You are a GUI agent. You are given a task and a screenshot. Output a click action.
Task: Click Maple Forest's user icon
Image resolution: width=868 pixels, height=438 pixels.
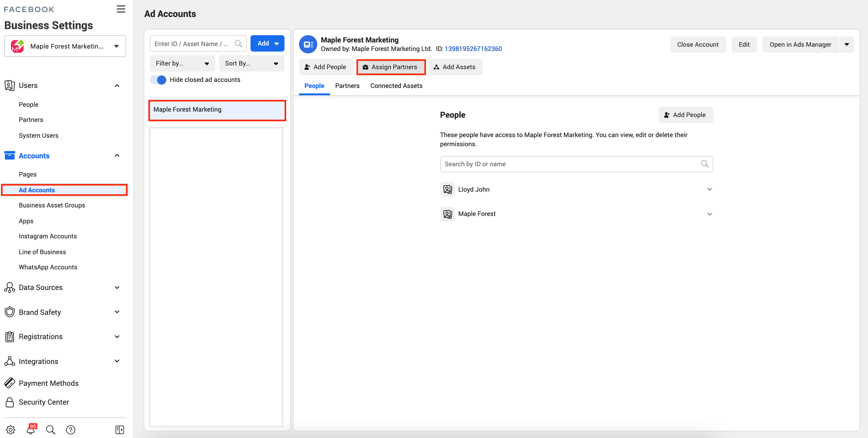[447, 214]
